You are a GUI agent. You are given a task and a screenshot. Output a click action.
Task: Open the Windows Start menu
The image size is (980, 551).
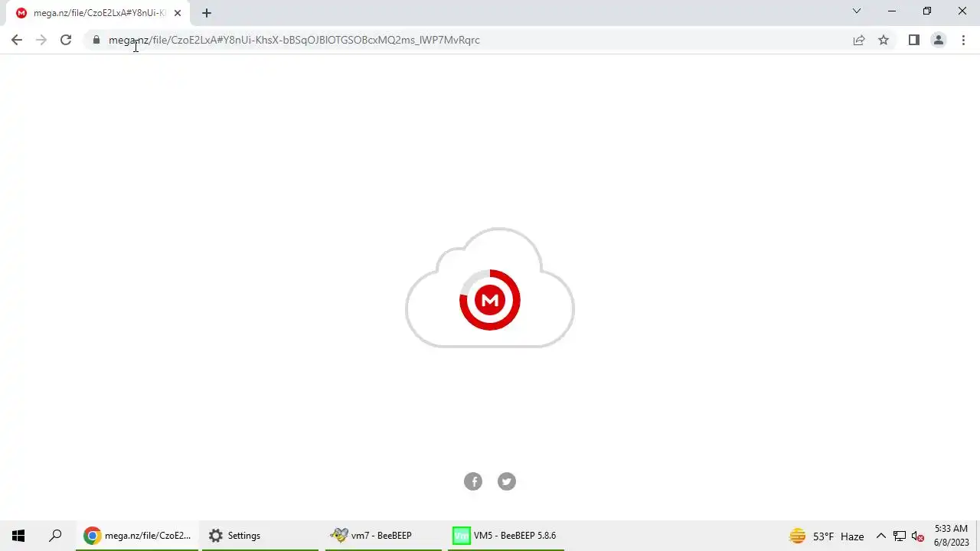(18, 536)
